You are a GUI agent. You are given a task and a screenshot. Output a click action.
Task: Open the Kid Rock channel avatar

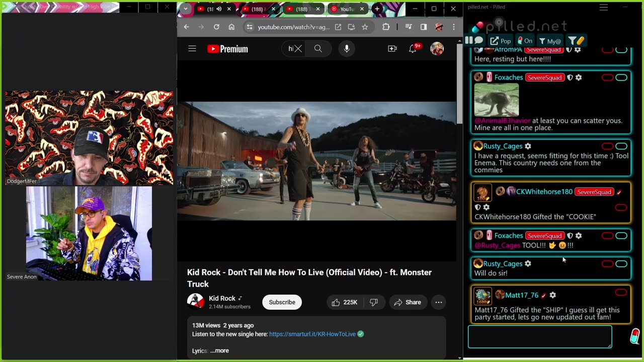coord(195,302)
